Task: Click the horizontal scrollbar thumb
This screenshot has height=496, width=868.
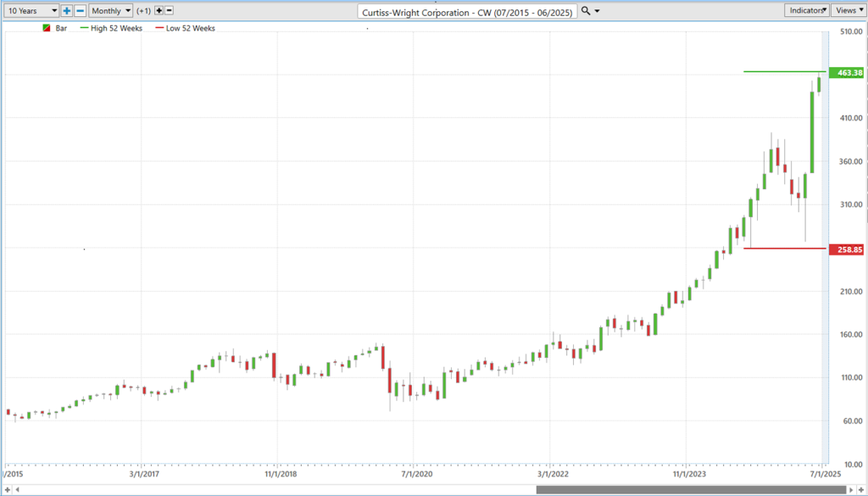Action: click(692, 490)
